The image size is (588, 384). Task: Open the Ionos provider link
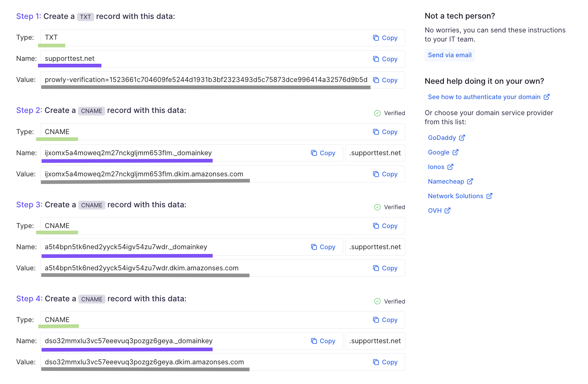[441, 167]
